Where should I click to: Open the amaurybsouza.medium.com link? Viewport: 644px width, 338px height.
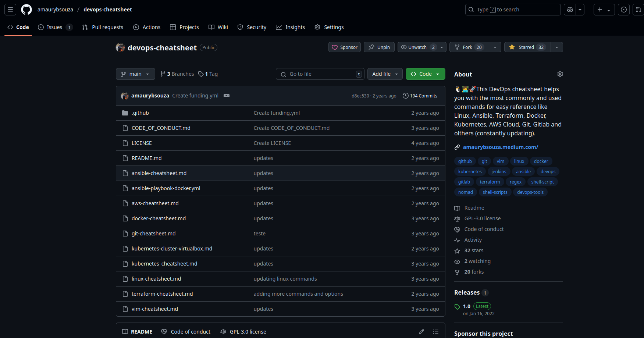[x=501, y=147]
